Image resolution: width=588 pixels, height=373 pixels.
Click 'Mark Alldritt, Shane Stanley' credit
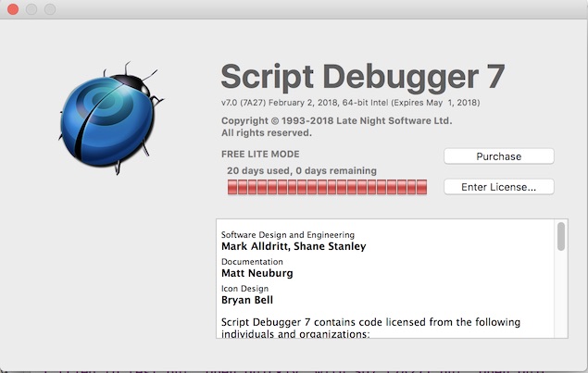point(294,246)
